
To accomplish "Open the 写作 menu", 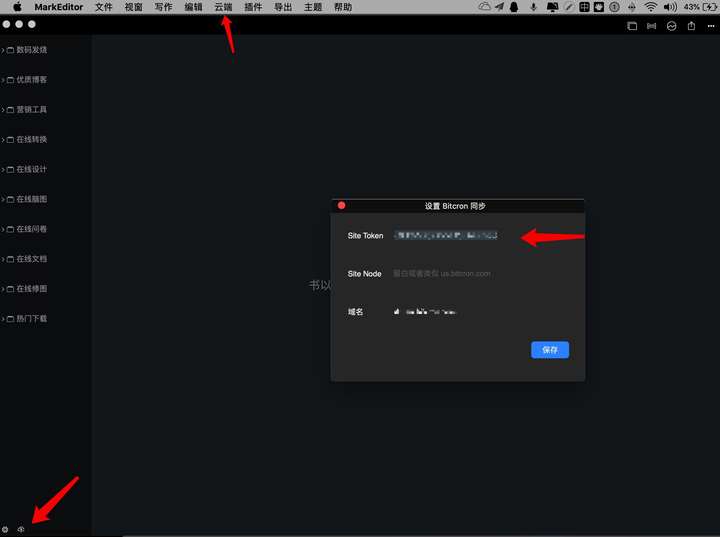I will pos(163,7).
